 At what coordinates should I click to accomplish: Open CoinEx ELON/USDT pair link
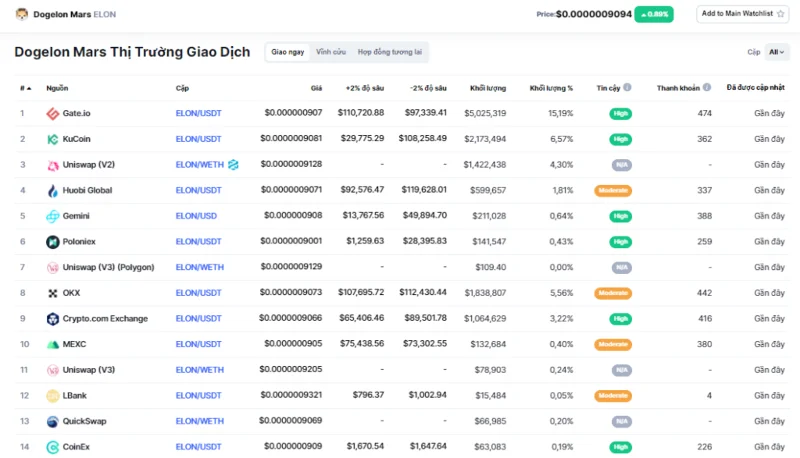click(x=198, y=447)
